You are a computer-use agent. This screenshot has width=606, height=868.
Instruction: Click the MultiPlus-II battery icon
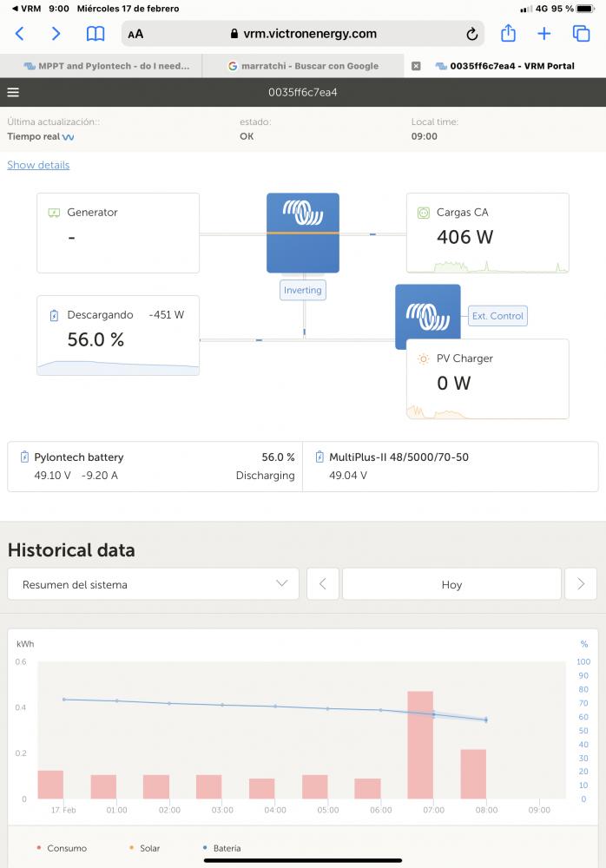[x=319, y=457]
